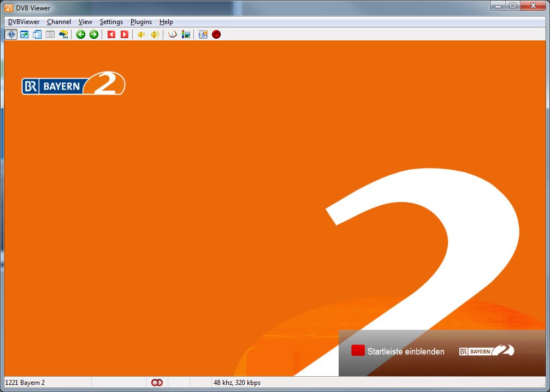Start recording with the red record button

[216, 34]
